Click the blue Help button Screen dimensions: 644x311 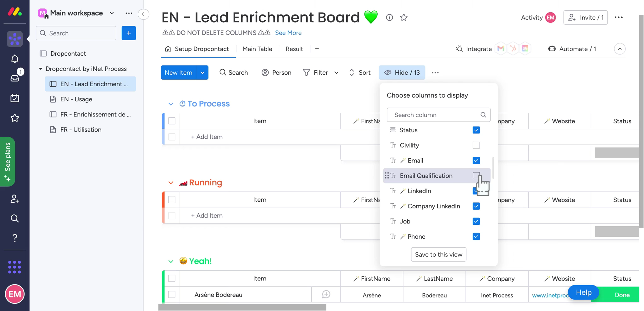[584, 292]
